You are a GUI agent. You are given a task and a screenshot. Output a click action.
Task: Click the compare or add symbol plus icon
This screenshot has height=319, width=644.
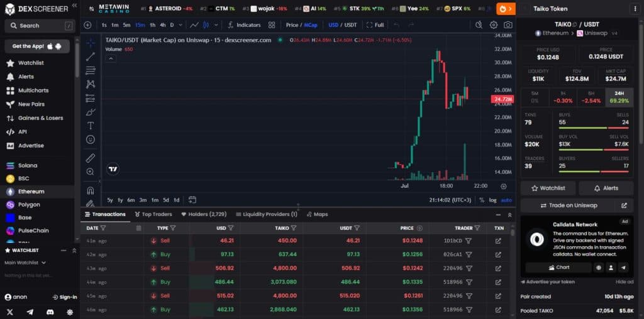click(x=87, y=25)
